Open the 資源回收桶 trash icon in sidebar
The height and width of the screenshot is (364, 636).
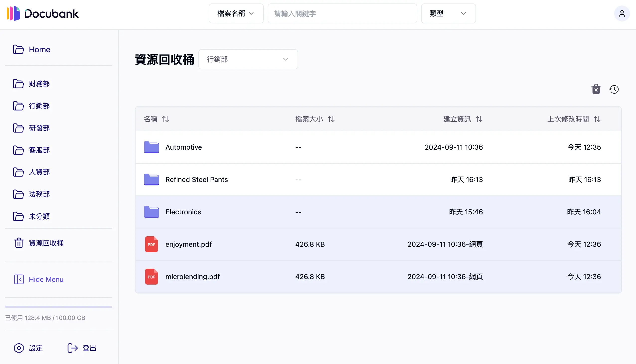click(19, 243)
